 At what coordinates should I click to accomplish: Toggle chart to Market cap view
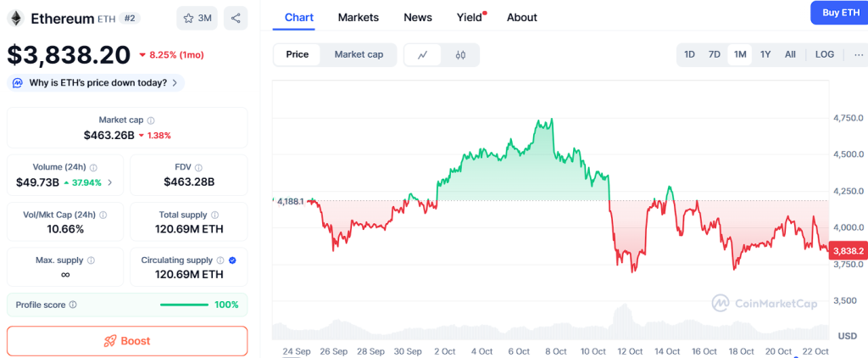359,54
